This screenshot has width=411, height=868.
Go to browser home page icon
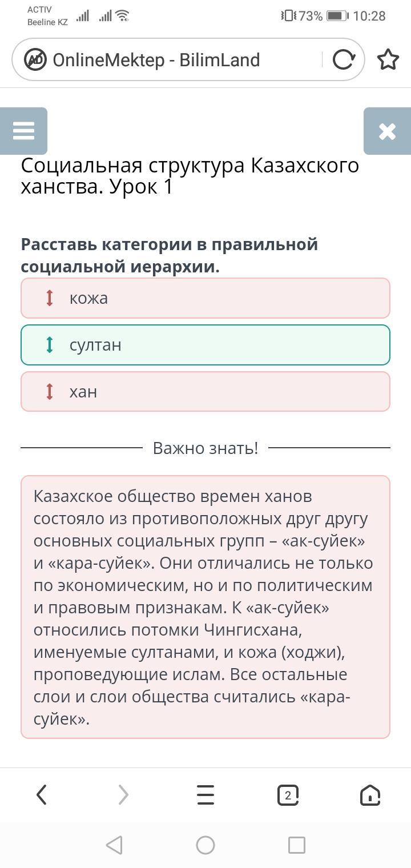[x=370, y=794]
